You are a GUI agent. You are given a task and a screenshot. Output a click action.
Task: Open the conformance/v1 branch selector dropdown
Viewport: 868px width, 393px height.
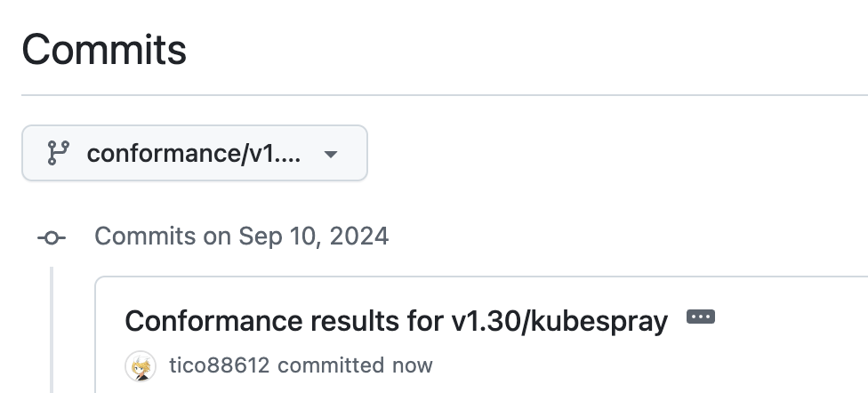click(x=194, y=154)
